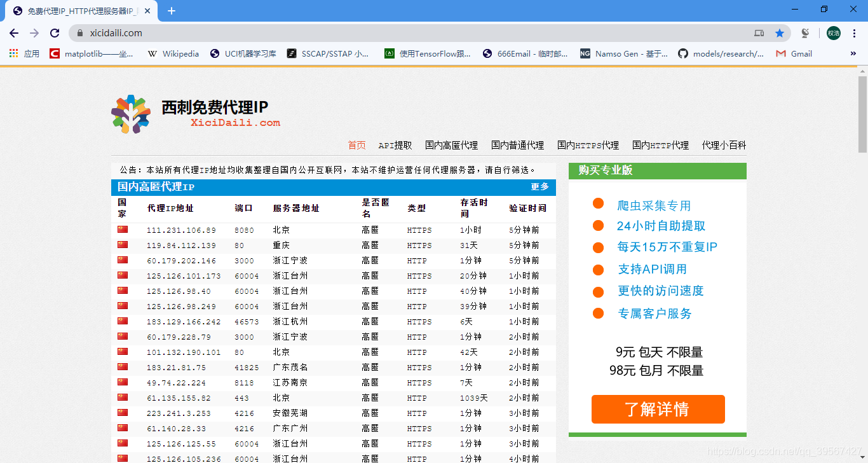868x463 pixels.
Task: Click IP address 60.179.202.146
Action: (181, 261)
